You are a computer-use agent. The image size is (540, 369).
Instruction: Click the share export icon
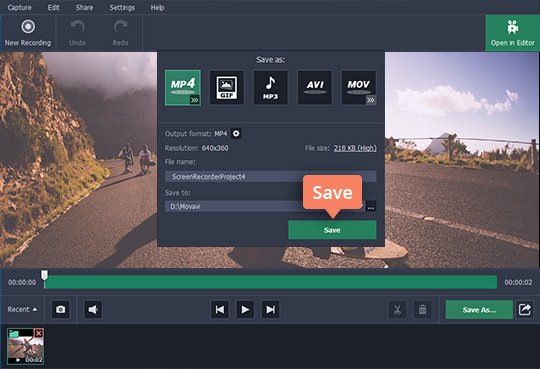coord(525,309)
